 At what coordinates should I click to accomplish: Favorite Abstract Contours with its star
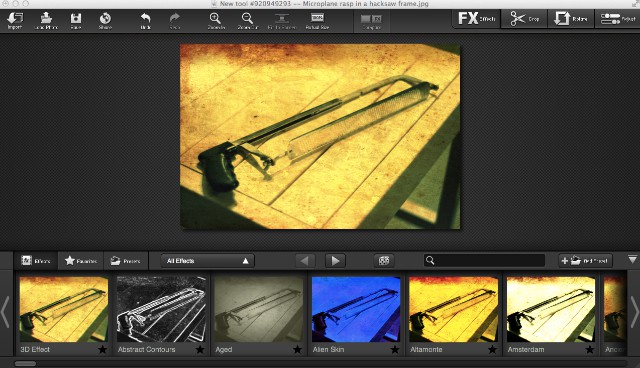200,350
